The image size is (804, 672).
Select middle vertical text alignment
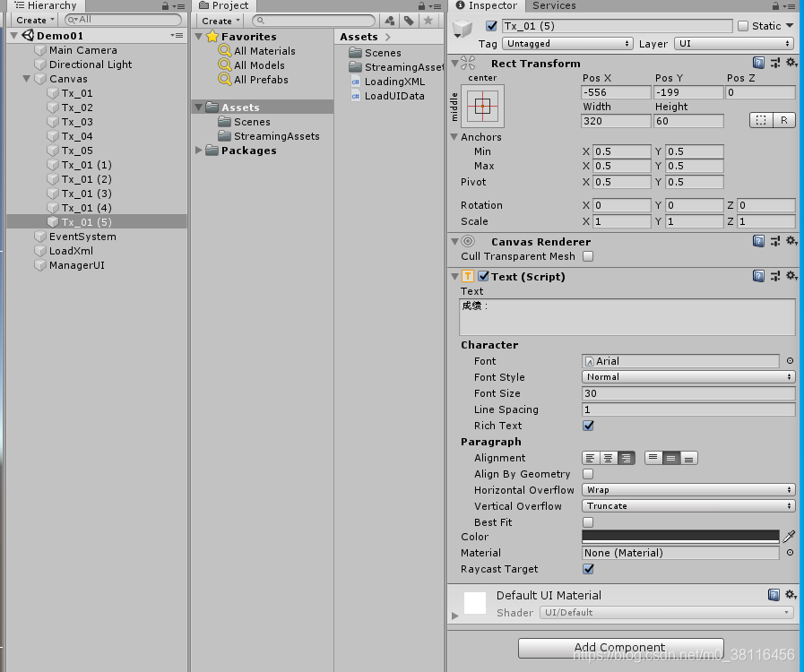(670, 458)
